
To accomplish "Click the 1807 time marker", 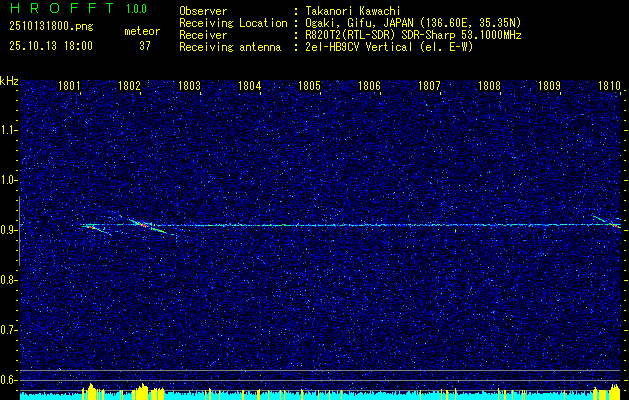I will pyautogui.click(x=429, y=86).
